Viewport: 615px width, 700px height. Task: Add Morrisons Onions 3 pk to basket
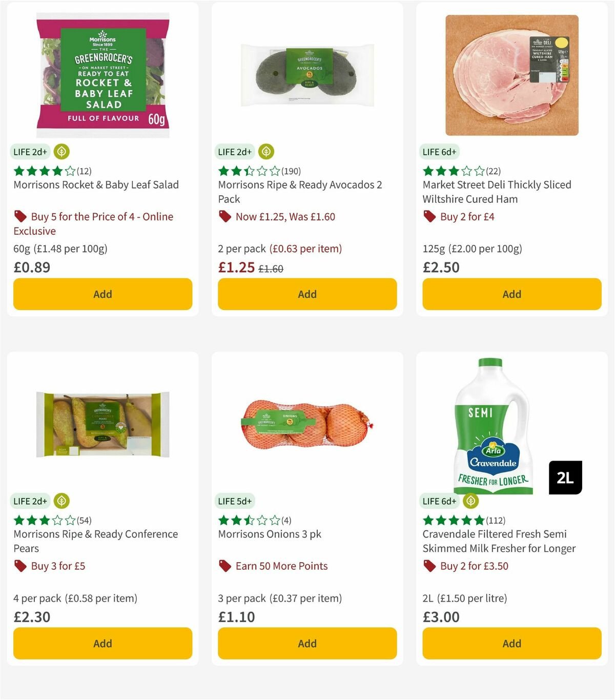click(306, 643)
